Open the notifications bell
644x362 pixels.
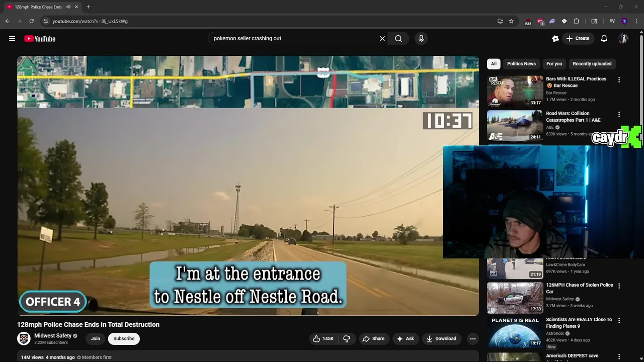pyautogui.click(x=604, y=39)
